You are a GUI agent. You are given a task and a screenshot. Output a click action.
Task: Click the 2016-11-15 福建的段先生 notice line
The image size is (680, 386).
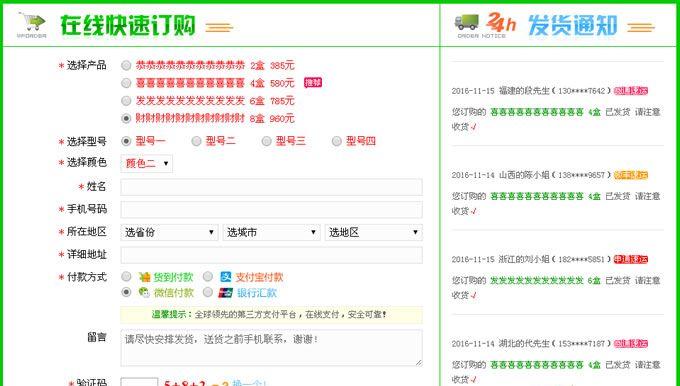tap(531, 91)
